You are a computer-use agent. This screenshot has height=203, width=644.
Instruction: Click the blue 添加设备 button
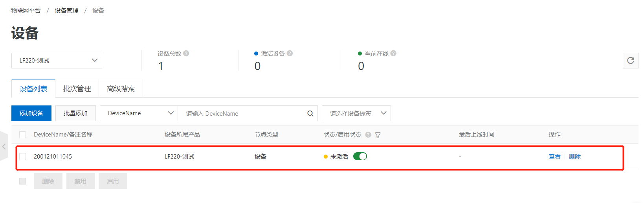[x=31, y=113]
